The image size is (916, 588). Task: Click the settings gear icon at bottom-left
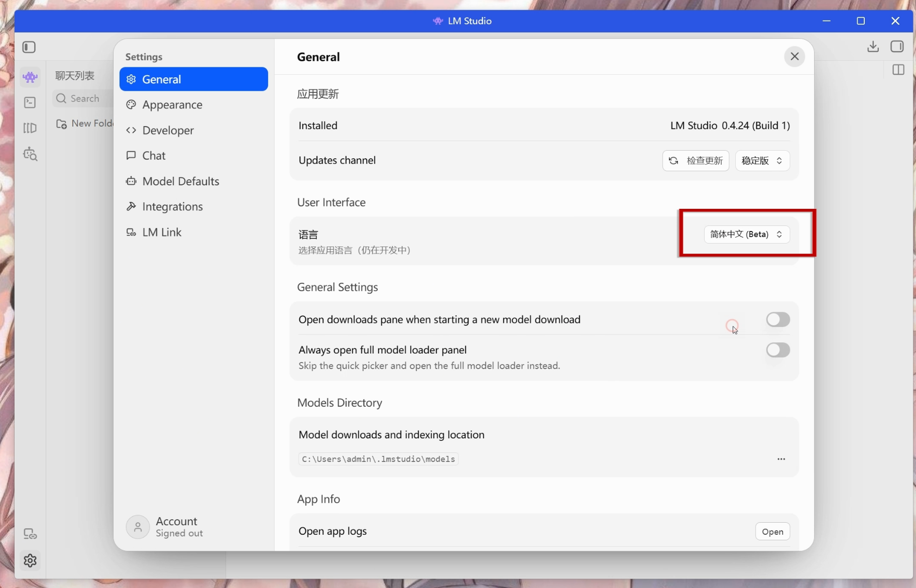click(30, 560)
